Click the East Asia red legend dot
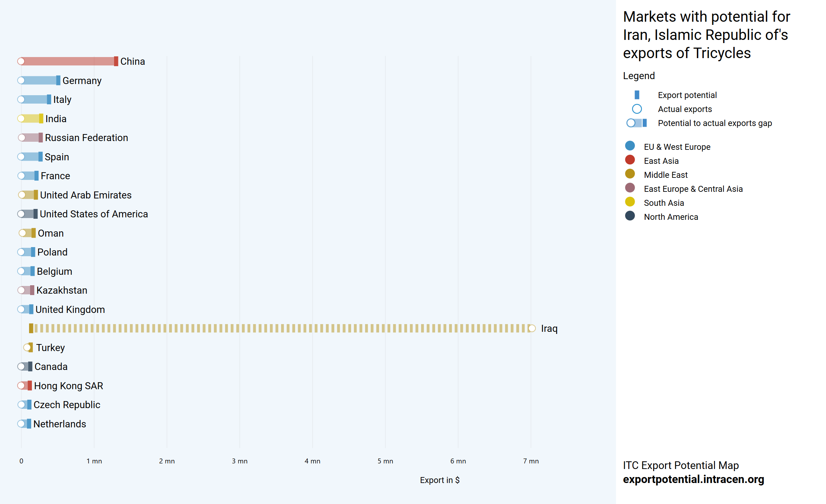 coord(630,160)
